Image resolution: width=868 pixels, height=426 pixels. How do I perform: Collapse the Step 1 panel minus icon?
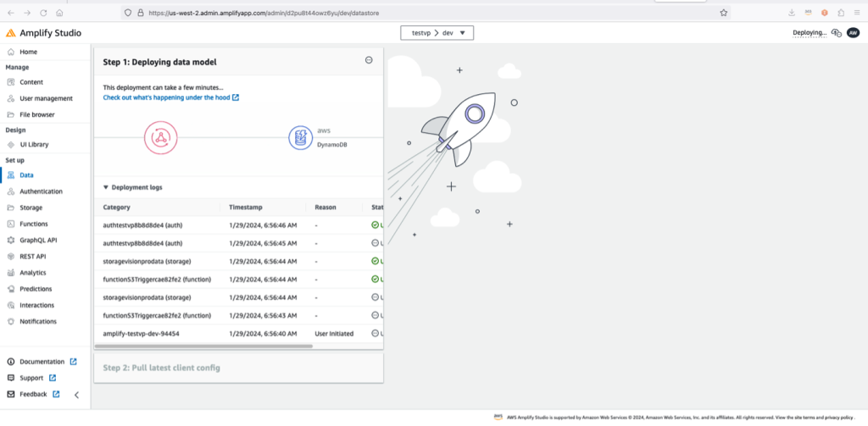(369, 60)
